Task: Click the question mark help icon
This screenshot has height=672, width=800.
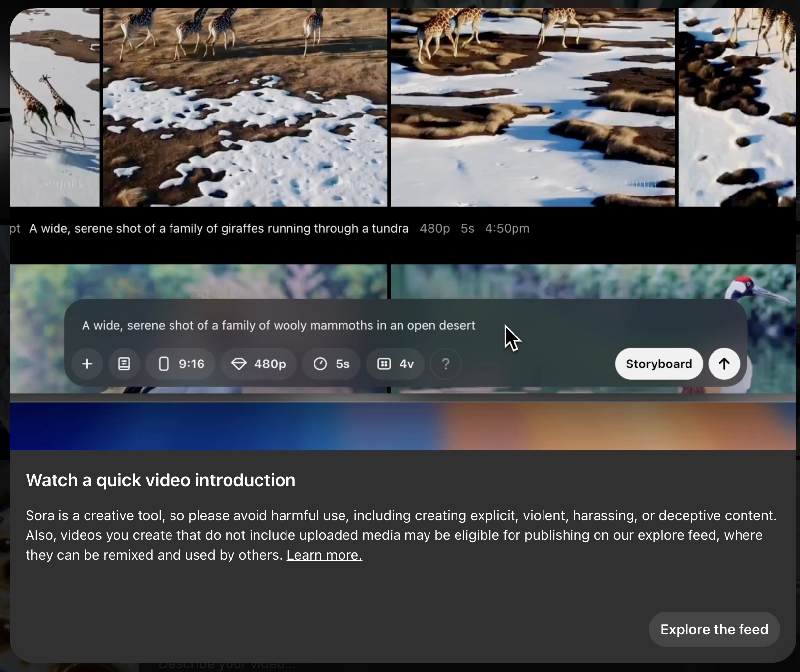Action: coord(445,364)
